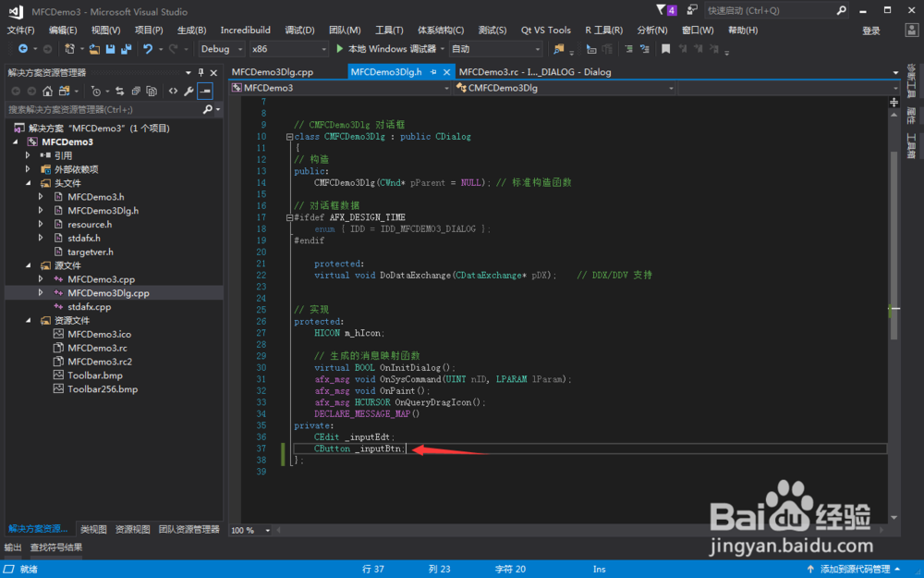Click the Collapse All icon in Solution Explorer
This screenshot has height=578, width=924.
[x=136, y=91]
